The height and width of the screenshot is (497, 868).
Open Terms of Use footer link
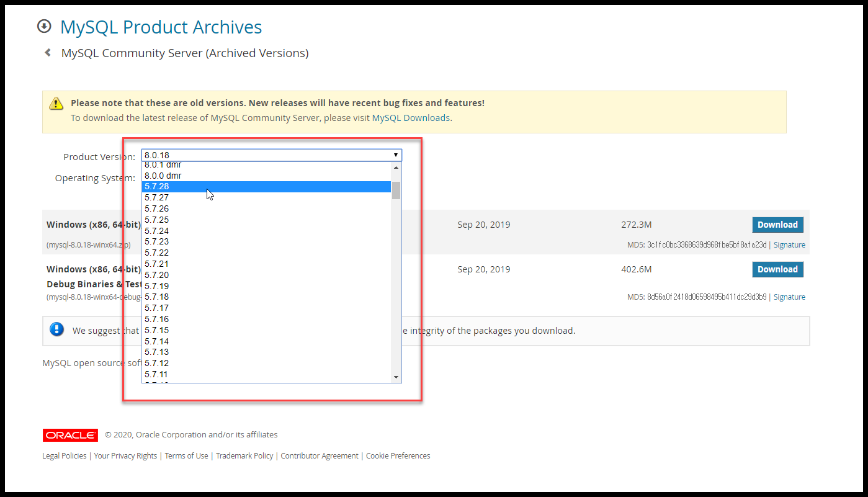point(186,456)
